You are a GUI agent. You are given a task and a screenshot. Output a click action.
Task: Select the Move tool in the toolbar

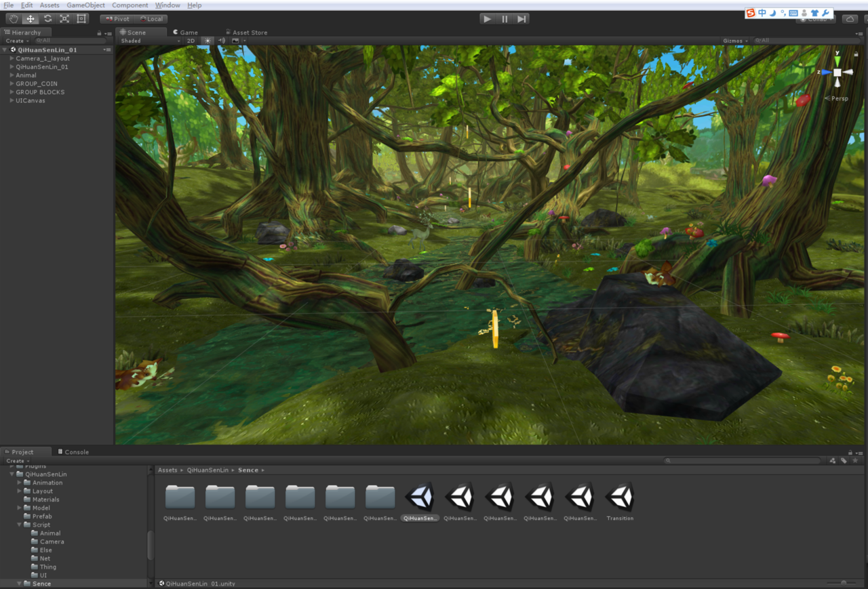tap(31, 19)
